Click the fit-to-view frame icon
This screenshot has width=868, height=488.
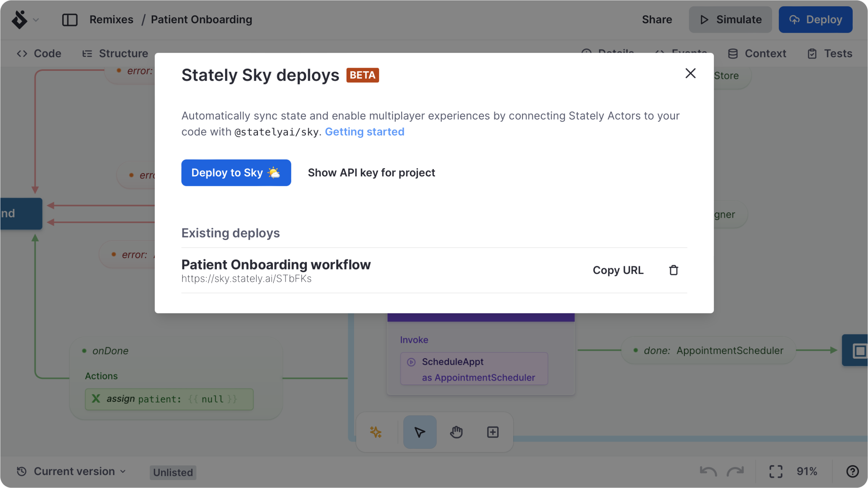point(775,472)
